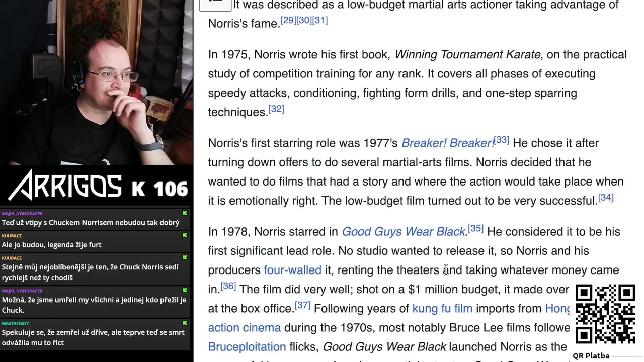The height and width of the screenshot is (362, 644).
Task: Follow the 'four-walled' link
Action: [292, 270]
